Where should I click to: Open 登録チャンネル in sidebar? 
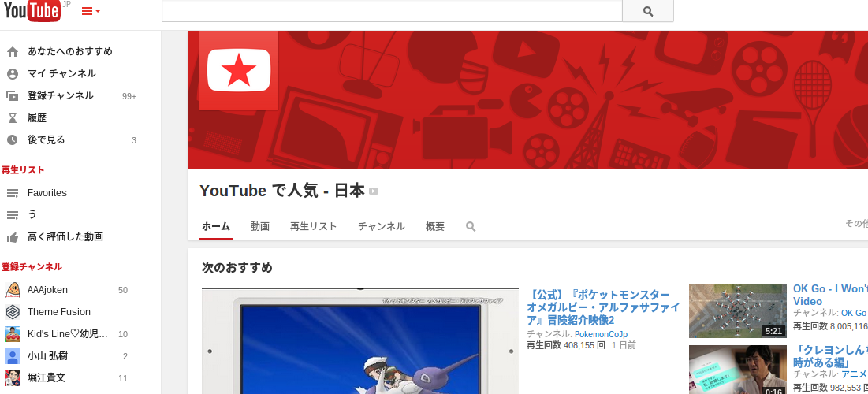point(61,95)
